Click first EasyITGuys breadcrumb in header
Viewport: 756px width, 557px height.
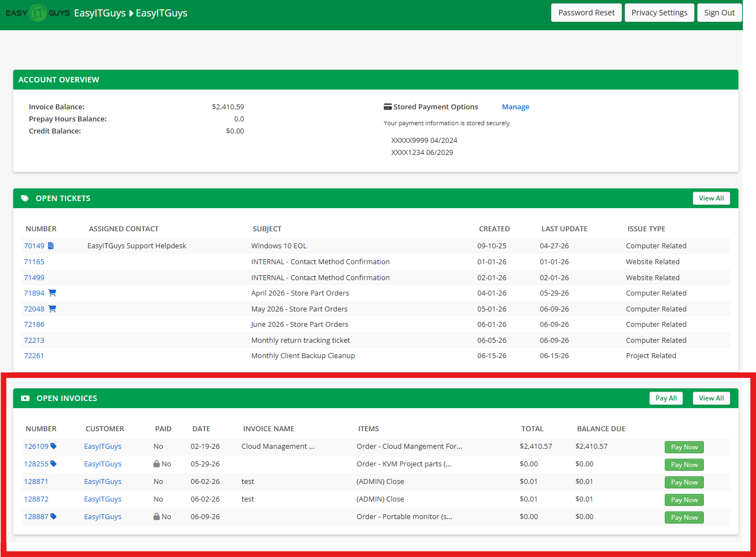point(100,13)
